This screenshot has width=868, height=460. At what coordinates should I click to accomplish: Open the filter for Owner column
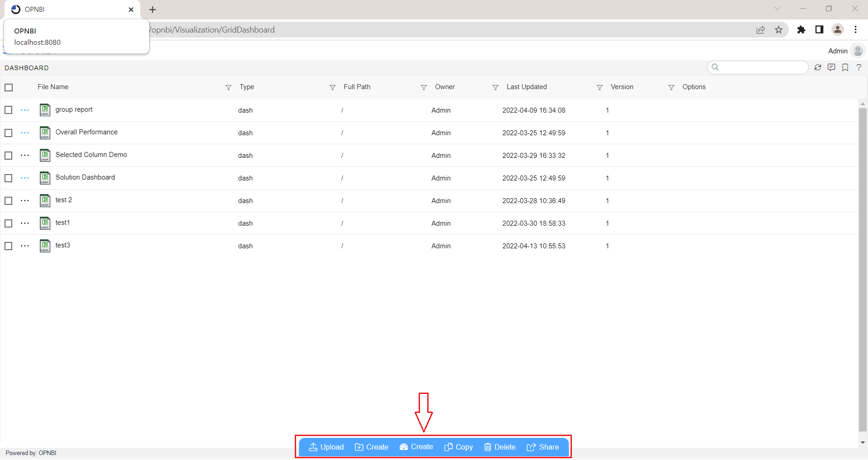[x=495, y=87]
